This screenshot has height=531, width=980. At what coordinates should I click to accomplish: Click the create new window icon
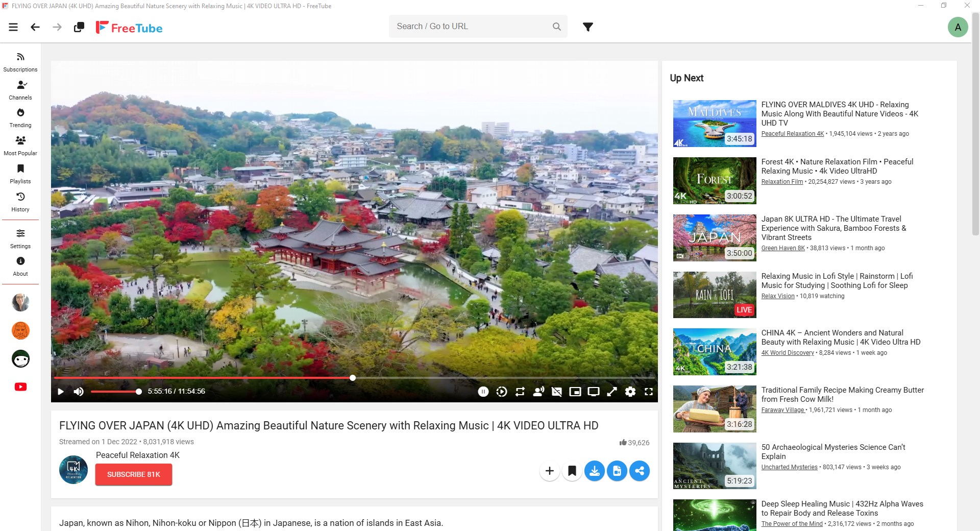79,27
